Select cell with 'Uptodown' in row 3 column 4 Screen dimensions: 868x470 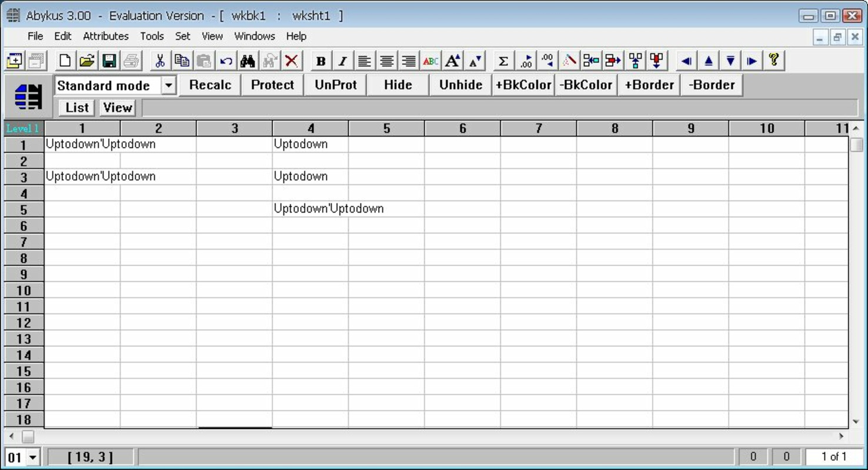click(x=310, y=176)
